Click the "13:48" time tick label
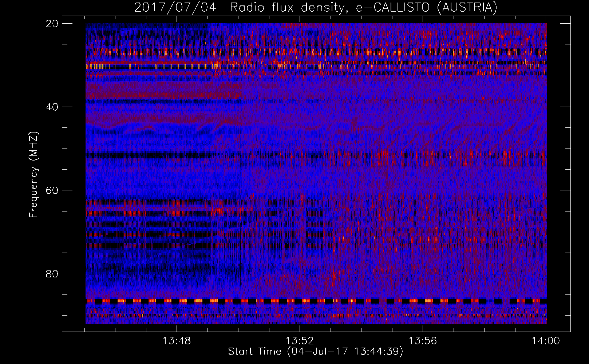 177,341
